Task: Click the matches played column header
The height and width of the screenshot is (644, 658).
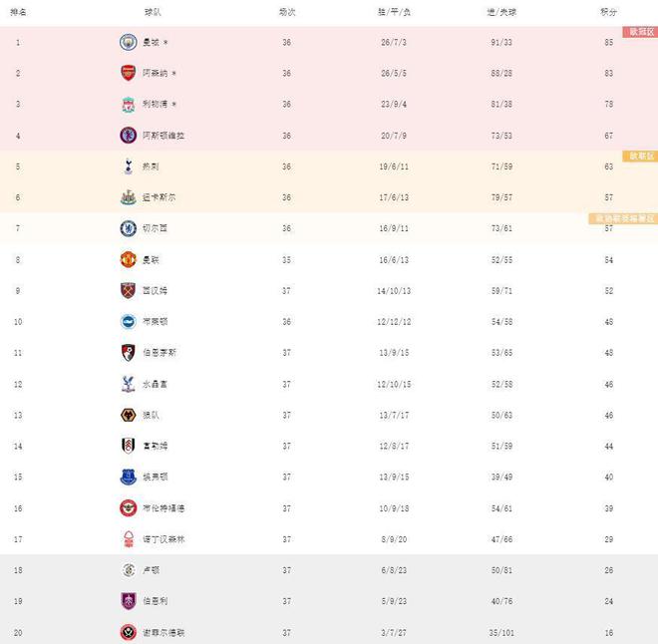Action: click(x=287, y=12)
